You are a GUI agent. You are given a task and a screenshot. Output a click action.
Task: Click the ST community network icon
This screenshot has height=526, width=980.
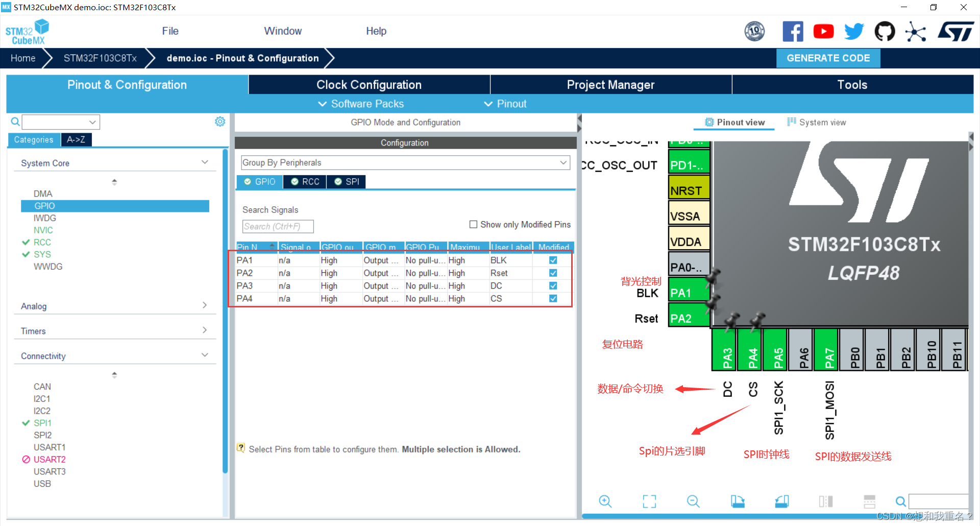(915, 32)
